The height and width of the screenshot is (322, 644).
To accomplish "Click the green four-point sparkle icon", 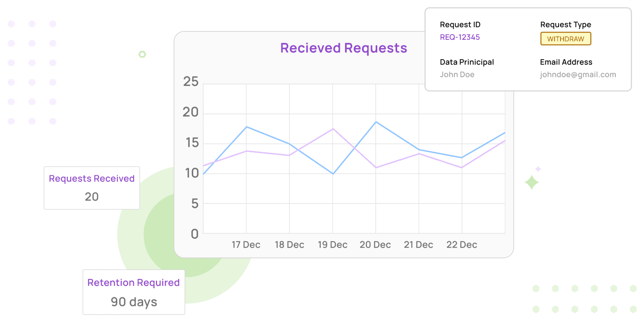I will (531, 182).
